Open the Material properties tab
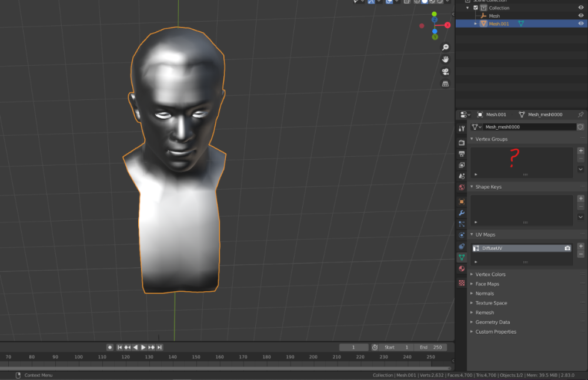The height and width of the screenshot is (380, 588). [462, 268]
